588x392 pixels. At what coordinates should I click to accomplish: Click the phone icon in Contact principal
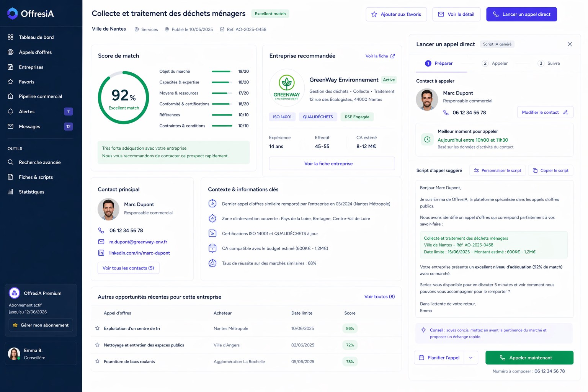point(101,230)
